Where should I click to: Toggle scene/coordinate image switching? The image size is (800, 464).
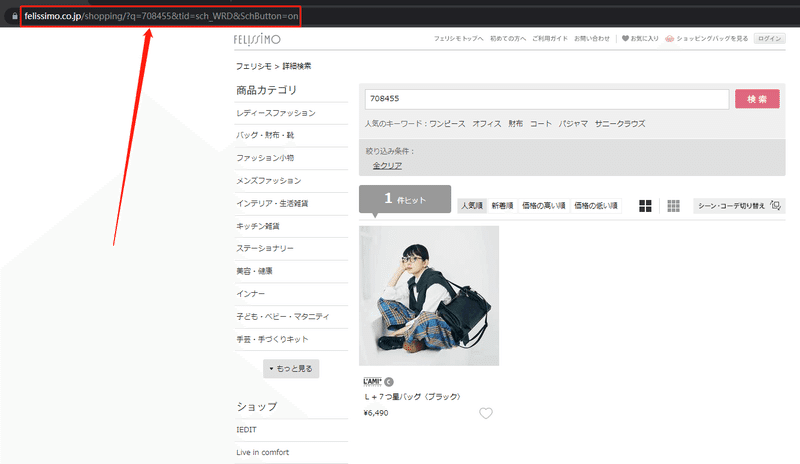coord(739,206)
